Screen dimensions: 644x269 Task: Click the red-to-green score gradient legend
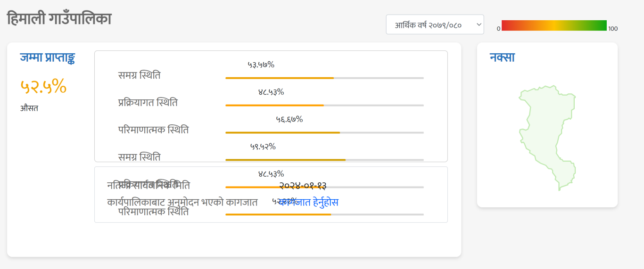click(x=554, y=25)
